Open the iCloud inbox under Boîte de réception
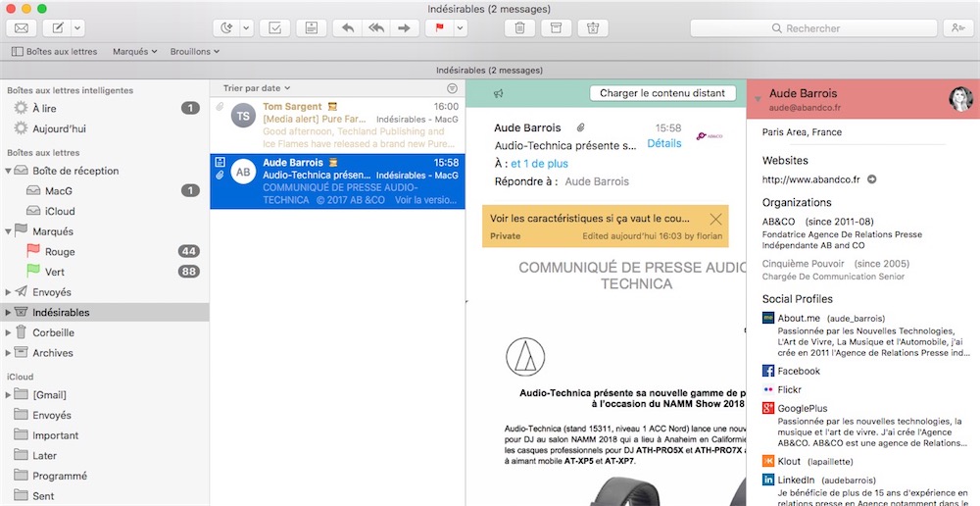The width and height of the screenshot is (980, 506). [x=105, y=211]
